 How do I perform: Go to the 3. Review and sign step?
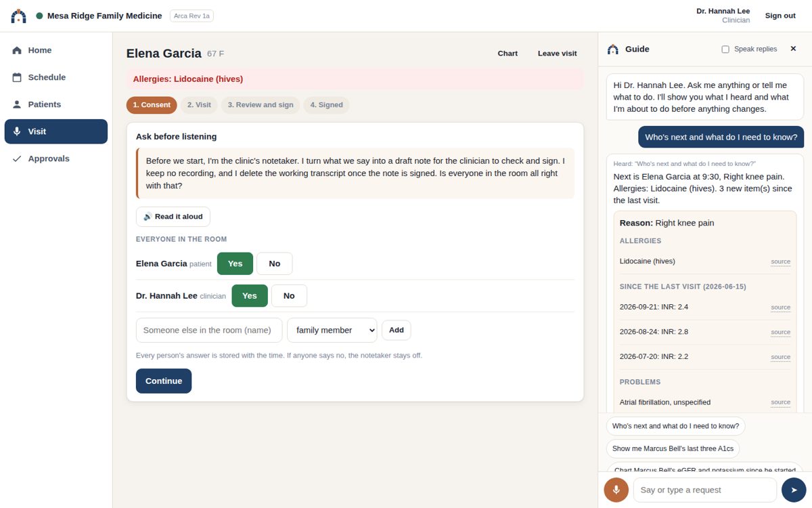[261, 105]
